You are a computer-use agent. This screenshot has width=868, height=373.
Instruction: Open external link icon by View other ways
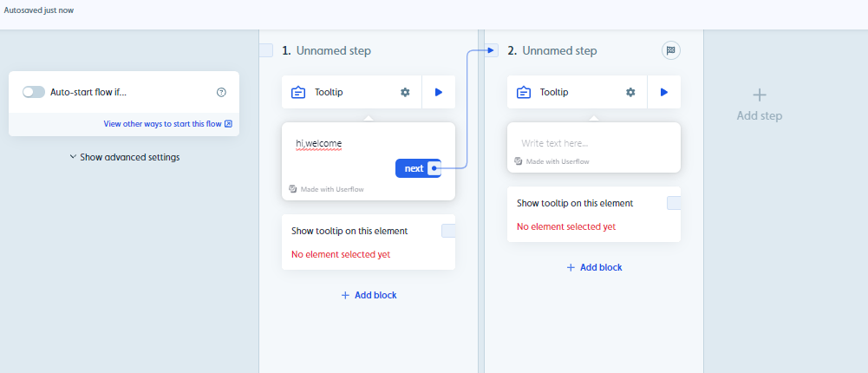pos(229,124)
